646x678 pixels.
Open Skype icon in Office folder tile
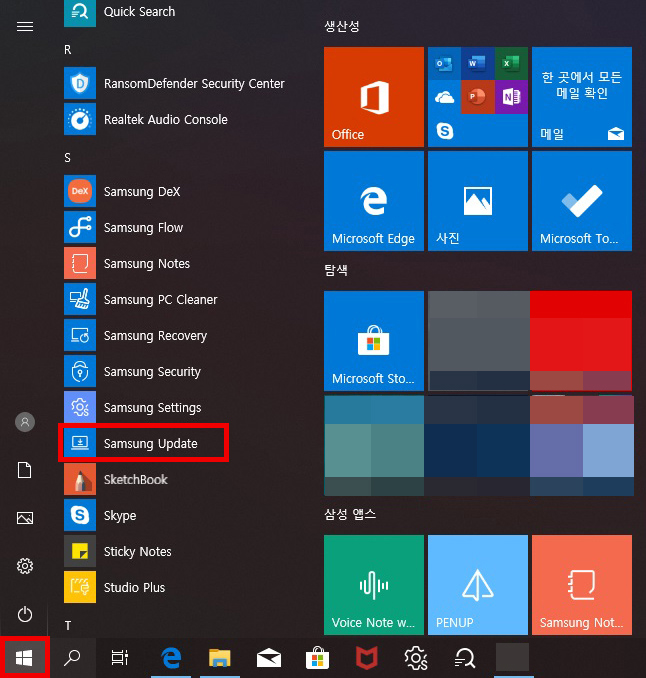point(444,131)
